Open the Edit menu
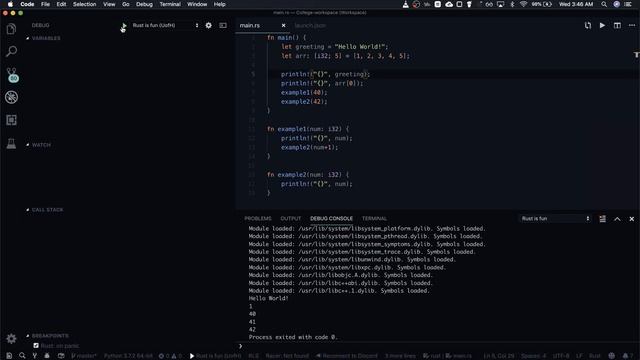Viewport: 640px width, 360px height. point(61,4)
